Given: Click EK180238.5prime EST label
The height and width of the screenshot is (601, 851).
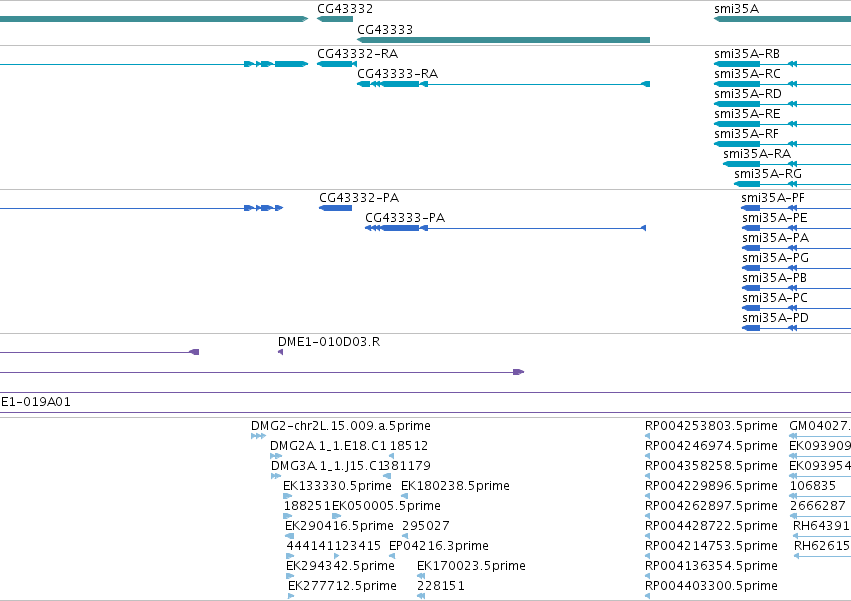Looking at the screenshot, I should 455,486.
